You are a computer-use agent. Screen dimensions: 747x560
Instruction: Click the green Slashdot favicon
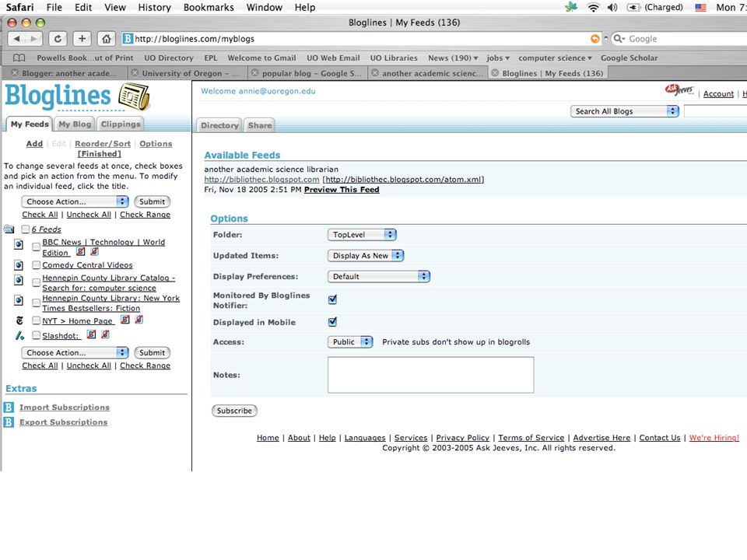click(x=19, y=336)
